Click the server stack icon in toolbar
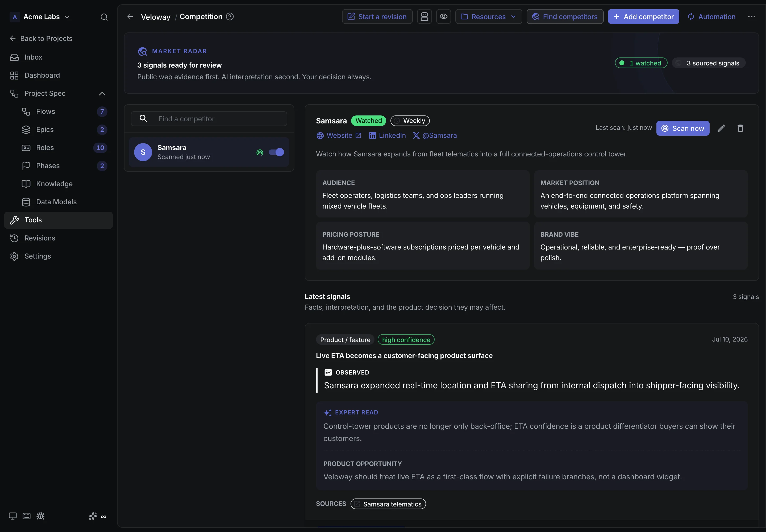Screen dimensions: 766x532 (424, 17)
